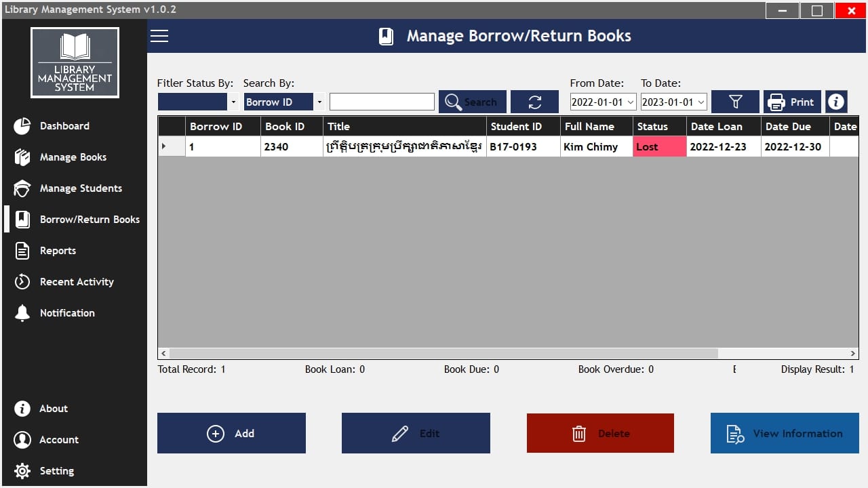Click the Recent Activity clock icon
The width and height of the screenshot is (868, 488).
coord(22,282)
